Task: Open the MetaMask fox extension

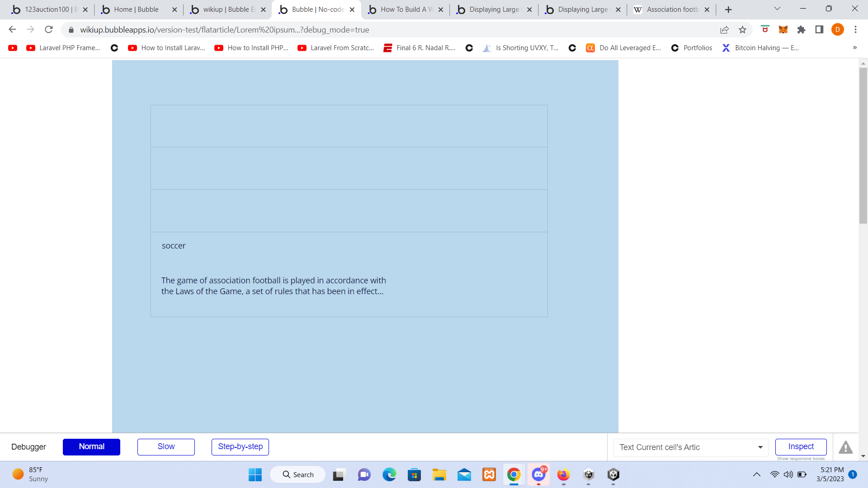Action: (783, 30)
